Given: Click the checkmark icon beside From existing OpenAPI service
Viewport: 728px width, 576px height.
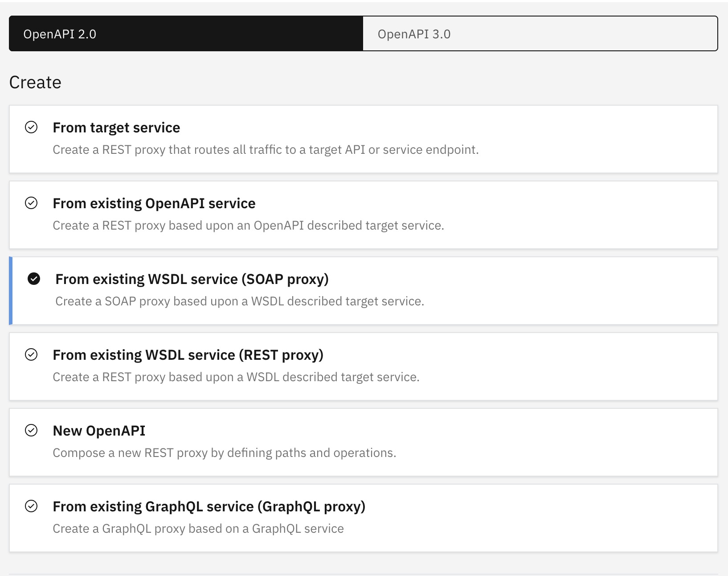Looking at the screenshot, I should pos(31,203).
